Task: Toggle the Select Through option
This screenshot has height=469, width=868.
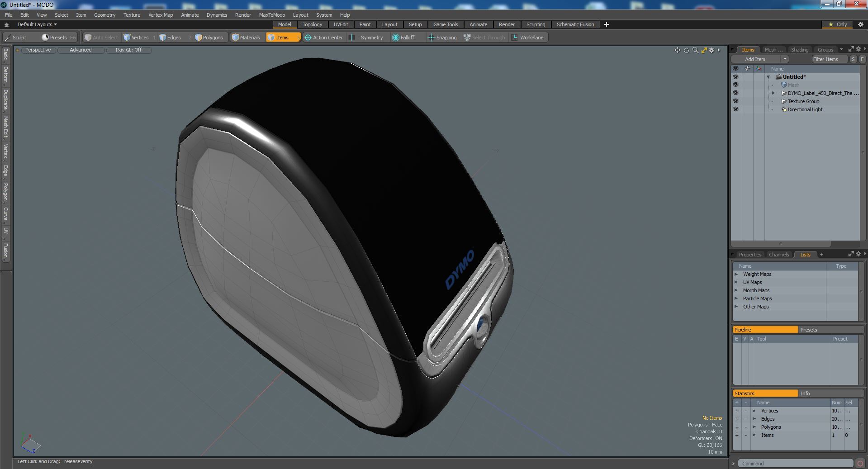Action: (484, 38)
